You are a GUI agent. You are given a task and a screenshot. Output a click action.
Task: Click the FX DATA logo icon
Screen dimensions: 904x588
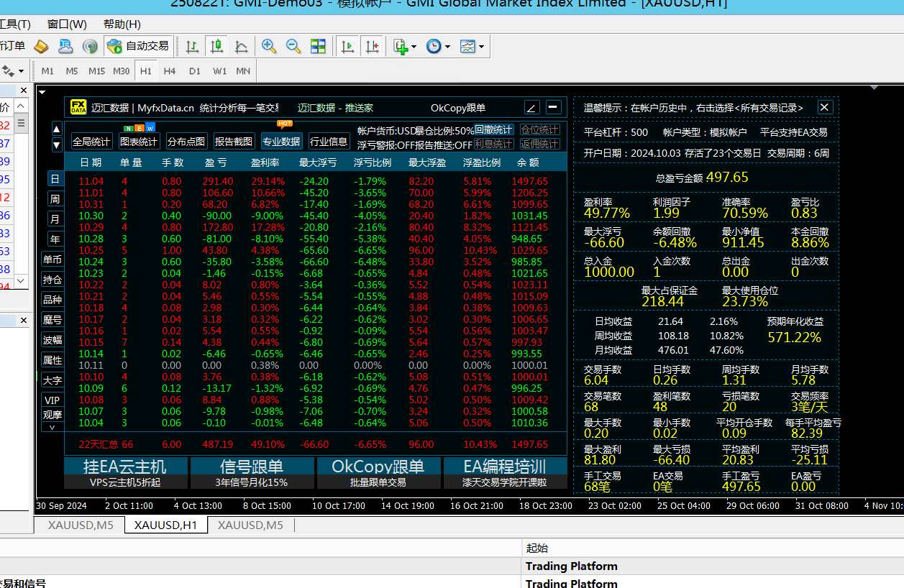pos(78,108)
